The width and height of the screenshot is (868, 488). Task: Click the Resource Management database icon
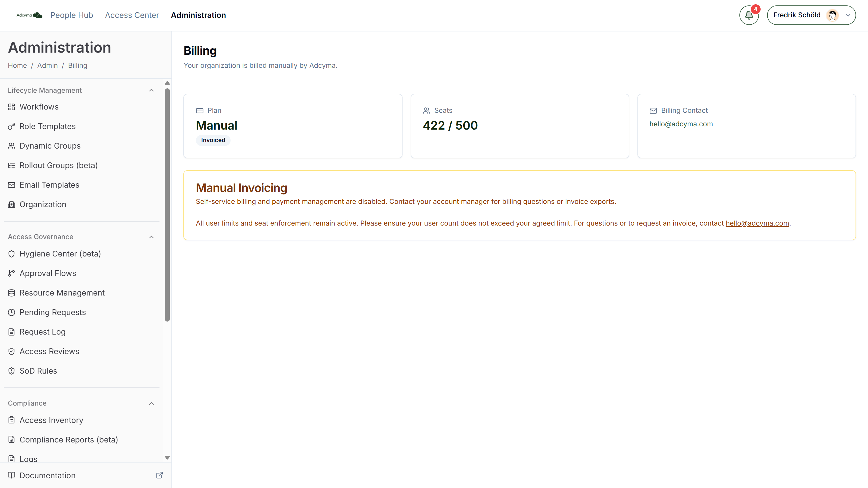[x=11, y=293]
